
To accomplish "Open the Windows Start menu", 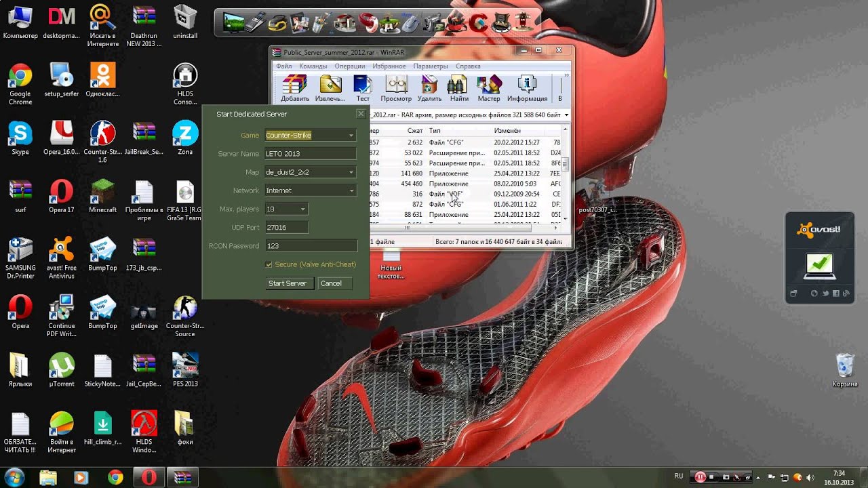I will tap(15, 476).
